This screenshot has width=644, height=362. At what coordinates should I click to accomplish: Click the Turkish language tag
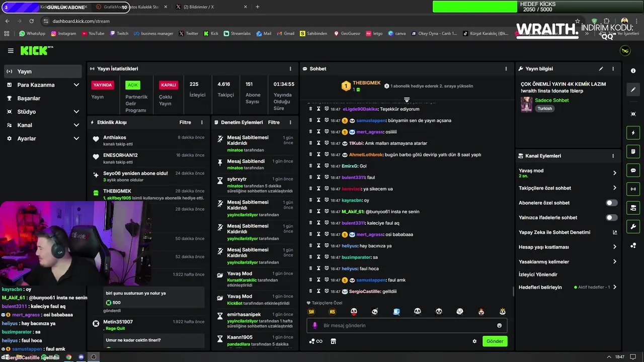[x=544, y=109]
